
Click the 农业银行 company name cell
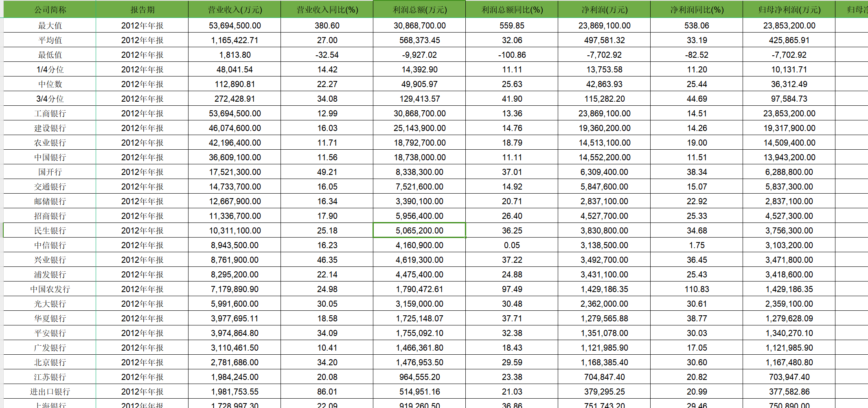(50, 142)
